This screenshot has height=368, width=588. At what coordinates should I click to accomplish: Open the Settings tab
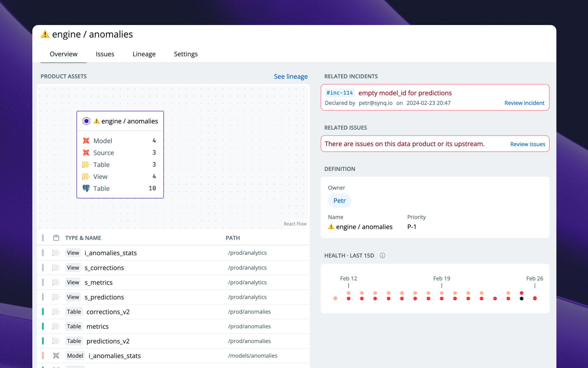(x=186, y=54)
